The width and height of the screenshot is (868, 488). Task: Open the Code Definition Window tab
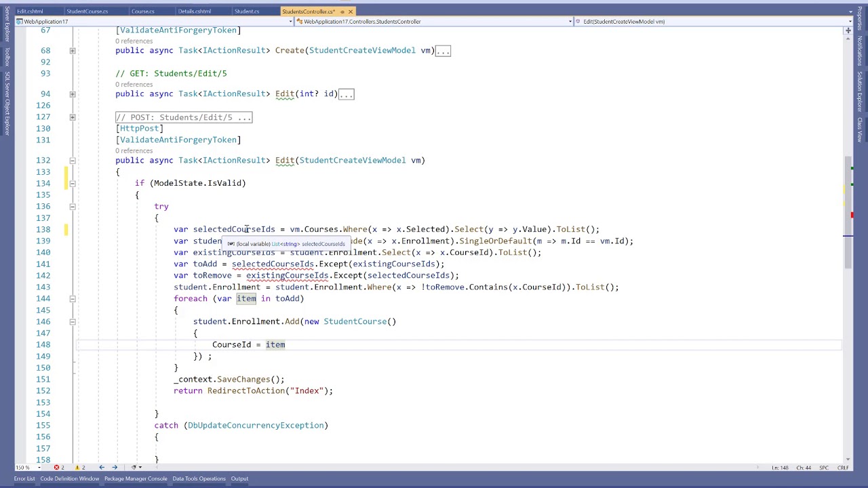69,479
